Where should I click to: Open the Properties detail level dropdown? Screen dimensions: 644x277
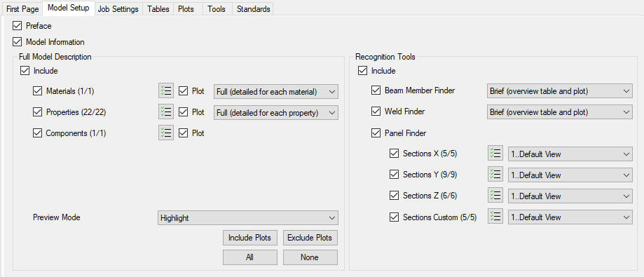pyautogui.click(x=276, y=113)
